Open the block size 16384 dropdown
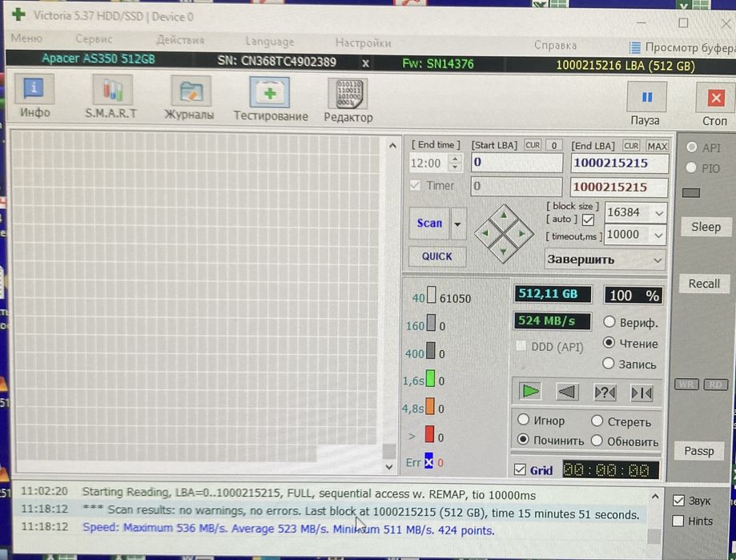 pos(658,213)
